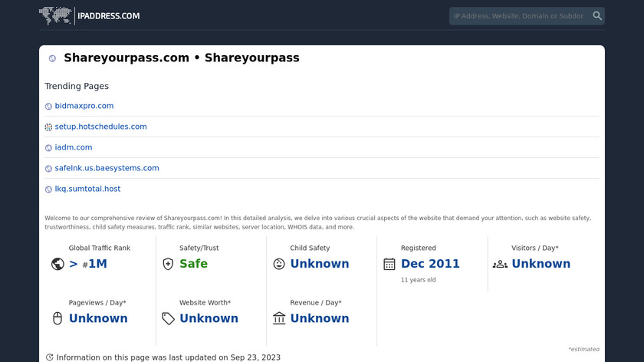Click the 'Trending Pages' heading
Screen dimensions: 644x362
pos(77,87)
